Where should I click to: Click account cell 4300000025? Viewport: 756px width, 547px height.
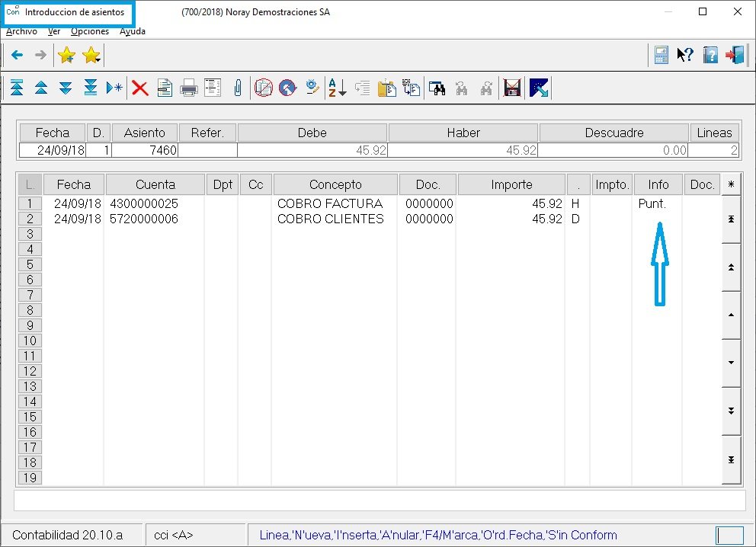[x=144, y=203]
